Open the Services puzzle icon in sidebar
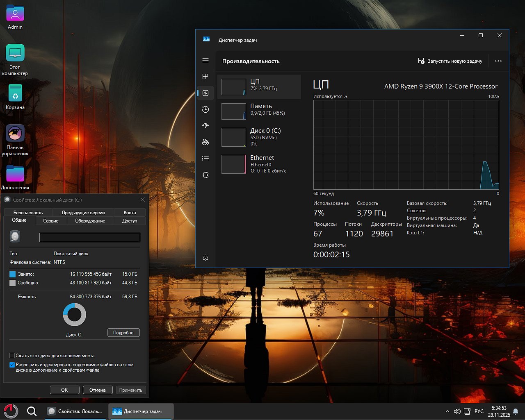The image size is (525, 420). click(205, 175)
